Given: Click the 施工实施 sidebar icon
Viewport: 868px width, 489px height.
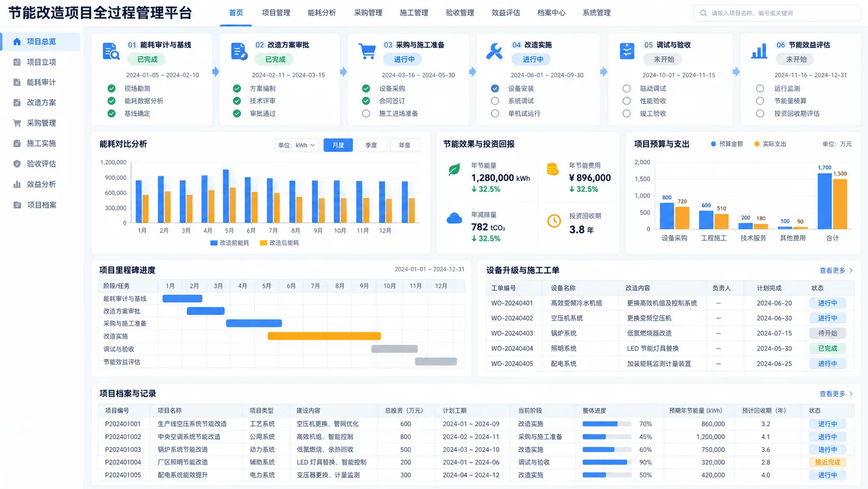Looking at the screenshot, I should [x=17, y=143].
